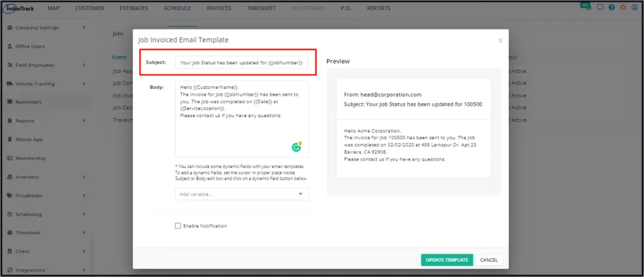Click preview subject line ending in 100500
The height and width of the screenshot is (277, 644).
point(413,105)
